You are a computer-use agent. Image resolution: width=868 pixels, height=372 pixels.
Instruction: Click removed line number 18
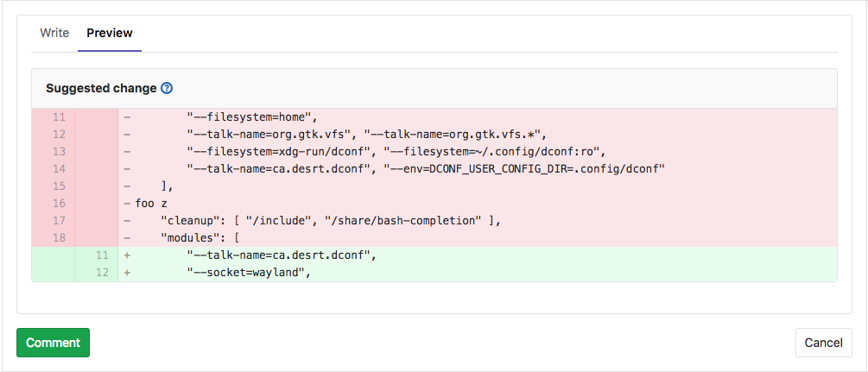(59, 237)
